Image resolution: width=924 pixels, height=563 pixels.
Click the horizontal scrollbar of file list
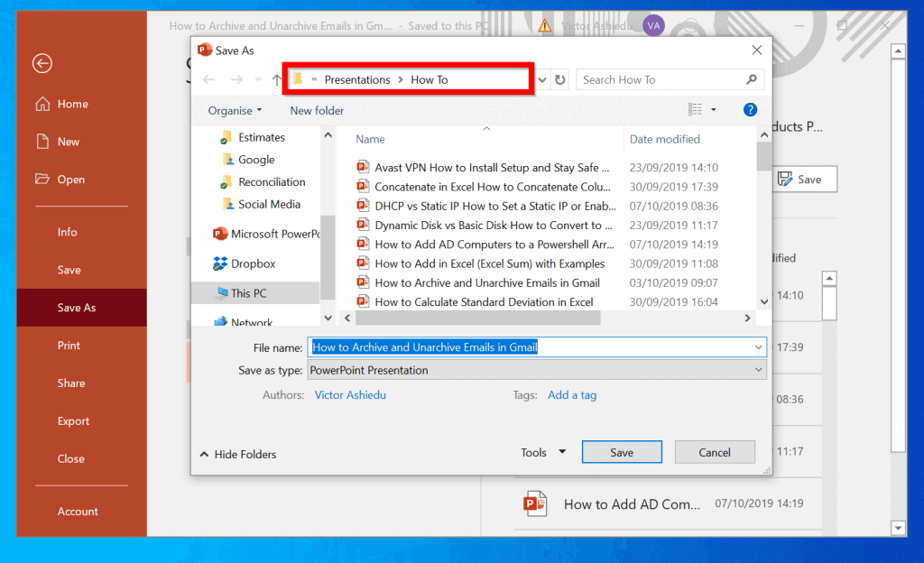(478, 318)
